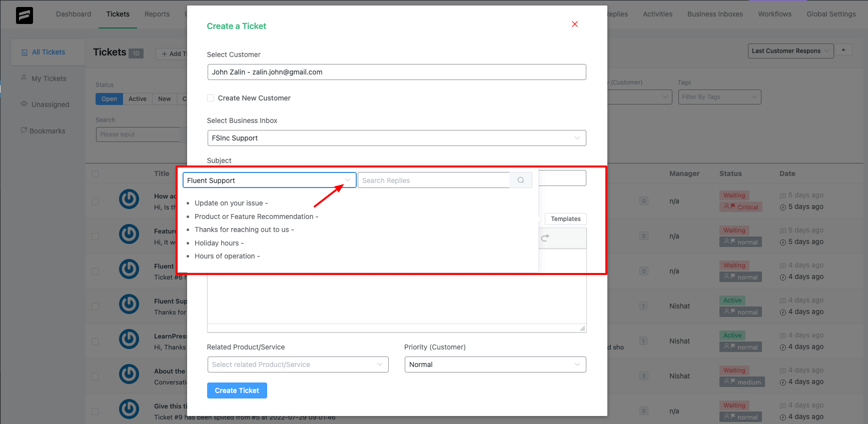Screen dimensions: 868x424
Task: Open the Workflows menu
Action: (x=774, y=14)
